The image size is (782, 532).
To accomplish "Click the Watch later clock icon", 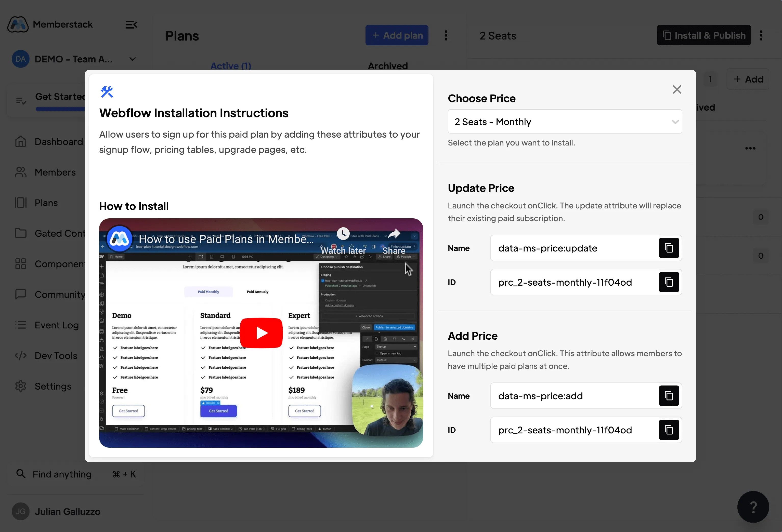I will [x=343, y=234].
